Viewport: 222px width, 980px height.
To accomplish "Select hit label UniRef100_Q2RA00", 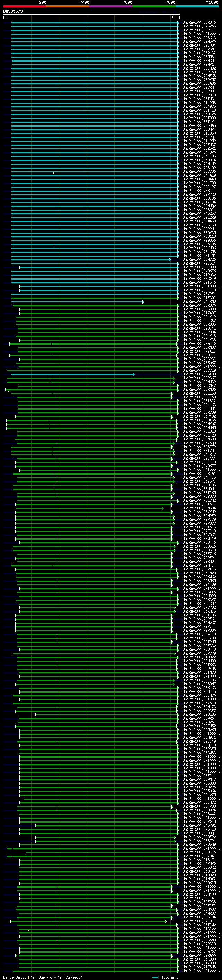I will [199, 956].
